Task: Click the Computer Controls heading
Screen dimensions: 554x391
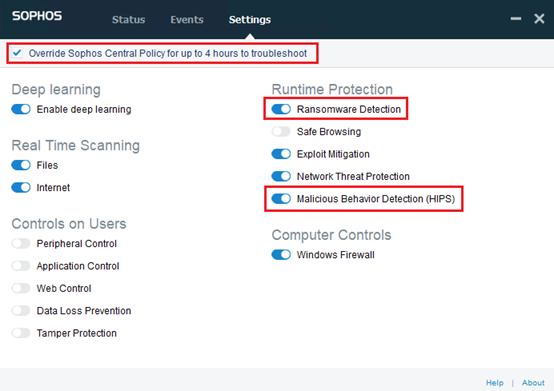Action: pyautogui.click(x=331, y=235)
